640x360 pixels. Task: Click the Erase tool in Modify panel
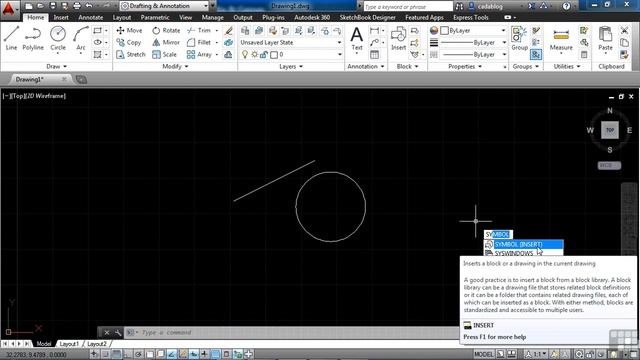tap(229, 31)
